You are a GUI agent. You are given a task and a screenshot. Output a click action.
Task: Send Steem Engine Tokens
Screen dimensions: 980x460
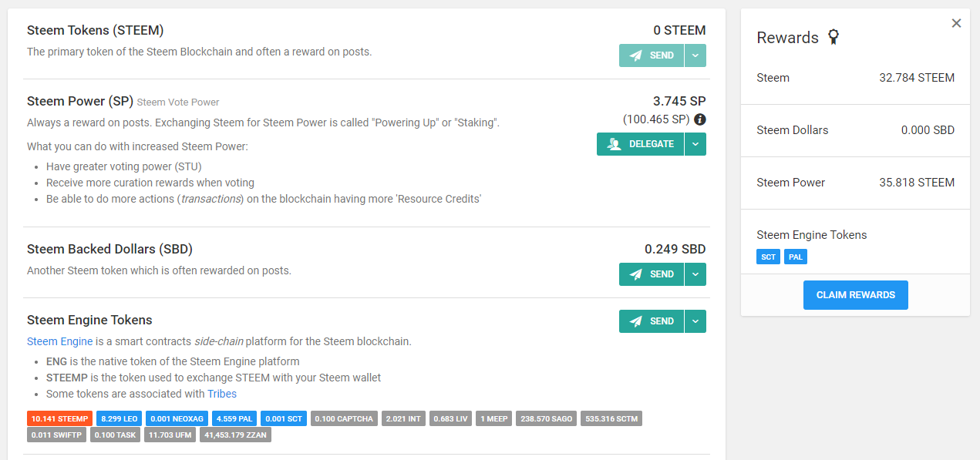[x=652, y=321]
